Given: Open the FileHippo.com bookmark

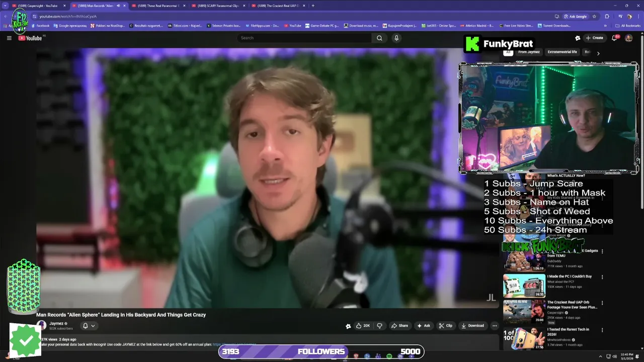Looking at the screenshot, I should 262,26.
